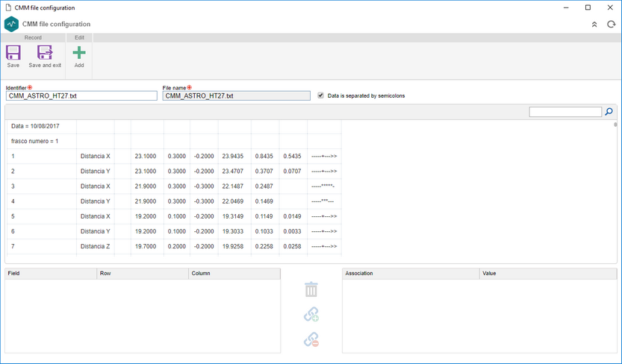
Task: Click the Record group label
Action: point(33,37)
